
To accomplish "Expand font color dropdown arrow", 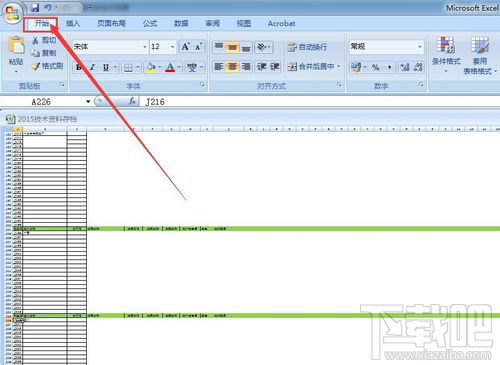I will 179,68.
